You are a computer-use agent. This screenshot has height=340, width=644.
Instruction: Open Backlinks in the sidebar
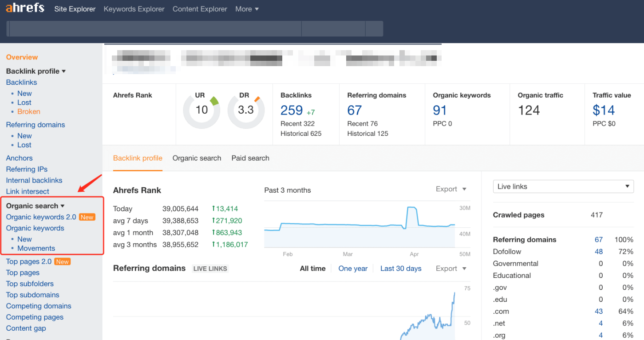(x=21, y=82)
